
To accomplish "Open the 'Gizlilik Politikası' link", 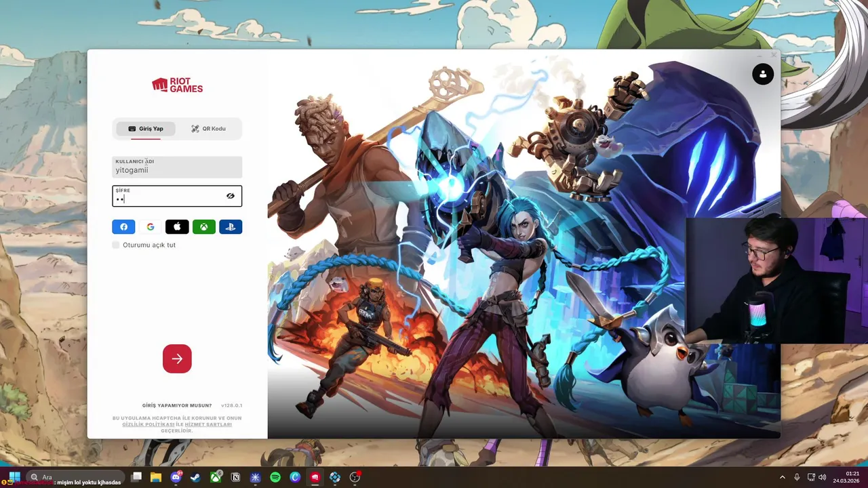I will [148, 424].
